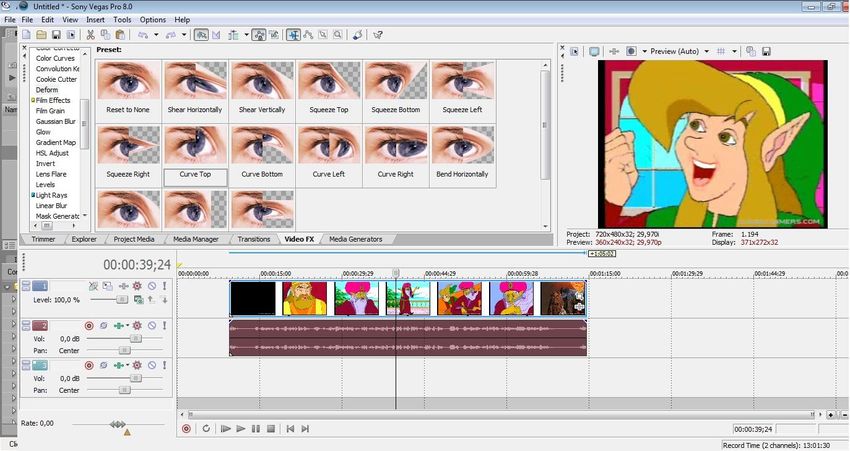Screen dimensions: 850x451
Task: Open the undo history dropdown arrow
Action: (156, 35)
